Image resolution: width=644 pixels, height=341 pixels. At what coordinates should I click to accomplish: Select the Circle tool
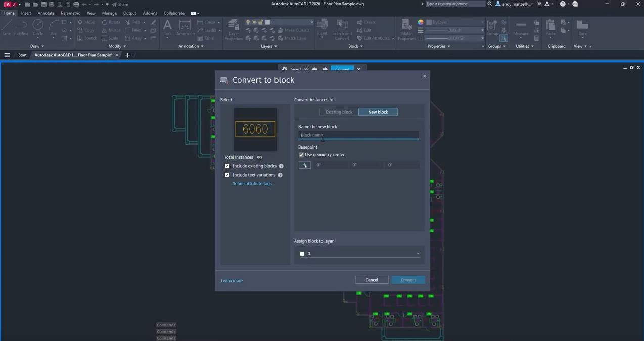pos(38,28)
